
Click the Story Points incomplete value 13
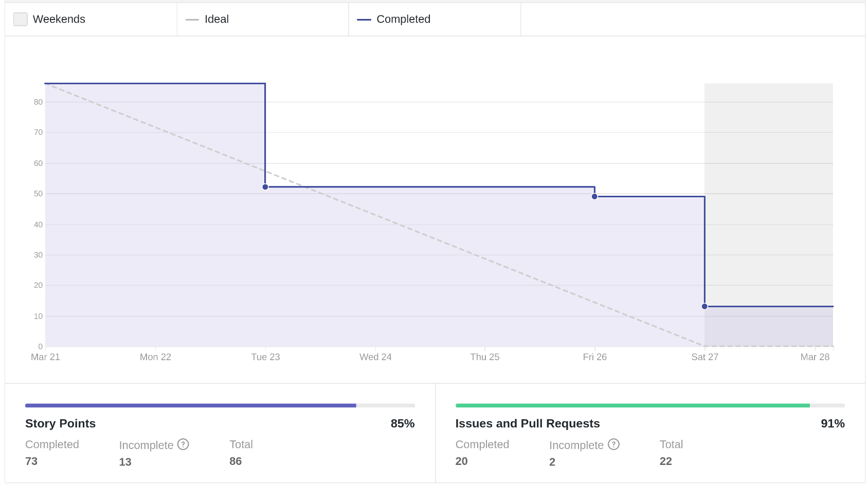(x=125, y=462)
